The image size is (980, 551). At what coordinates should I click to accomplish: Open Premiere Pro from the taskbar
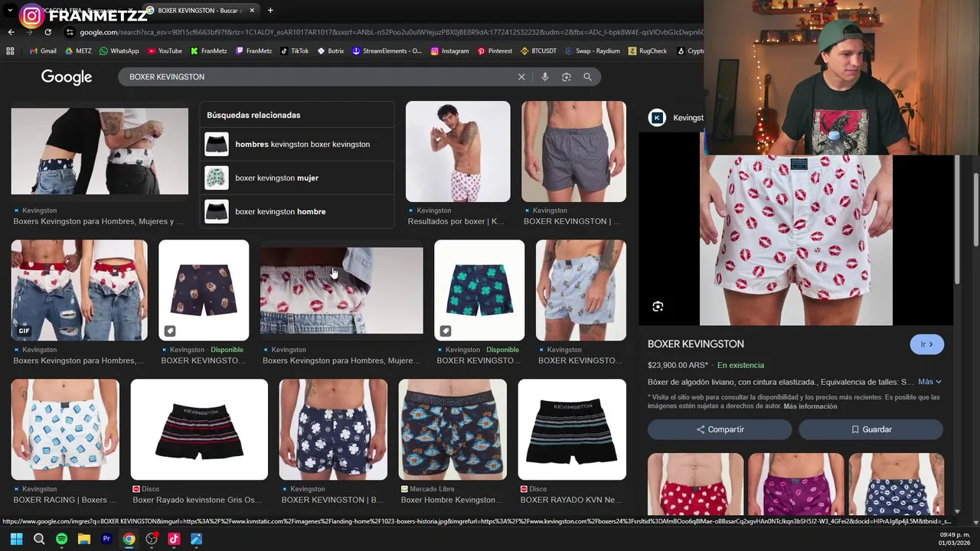pos(106,539)
